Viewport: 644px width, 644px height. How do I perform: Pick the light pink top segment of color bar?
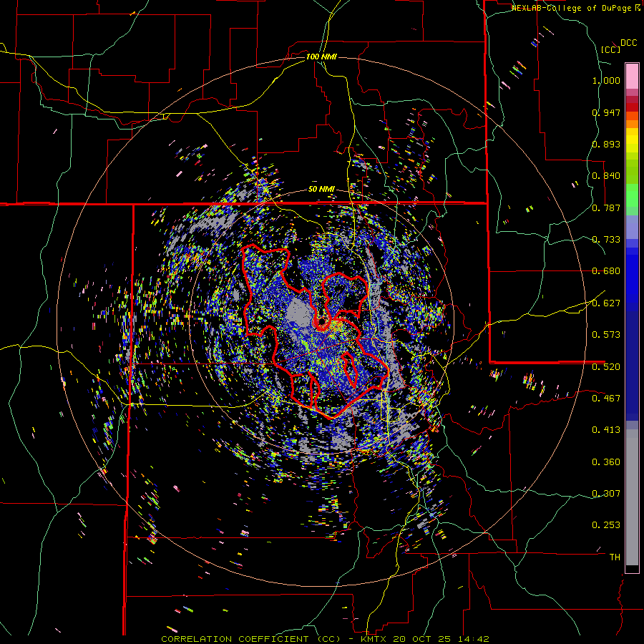[x=632, y=77]
